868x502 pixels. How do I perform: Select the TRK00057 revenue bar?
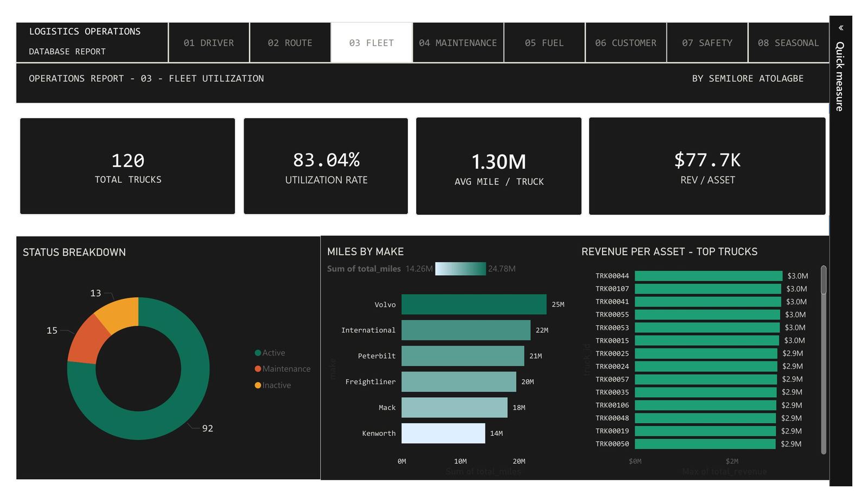pyautogui.click(x=706, y=379)
